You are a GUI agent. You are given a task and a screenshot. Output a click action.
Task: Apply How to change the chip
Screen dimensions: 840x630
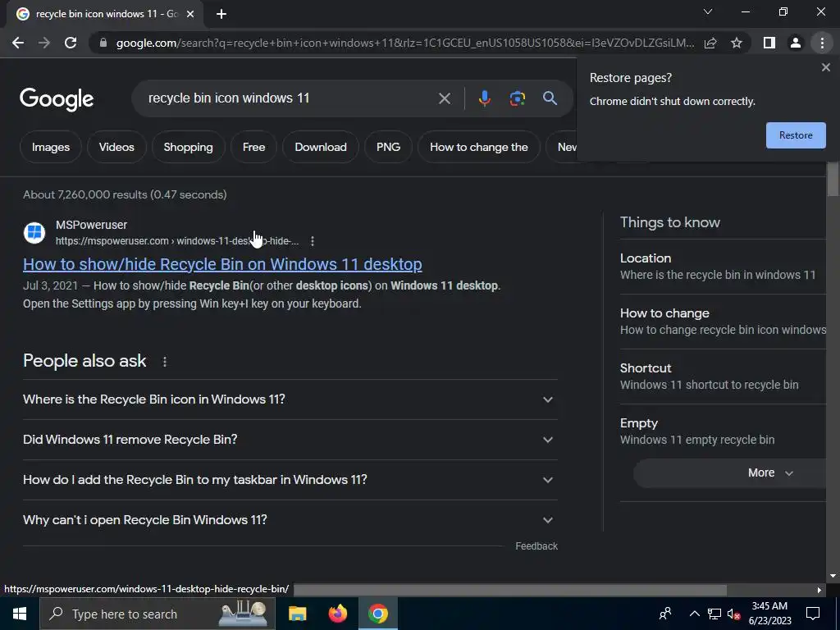[x=479, y=147]
